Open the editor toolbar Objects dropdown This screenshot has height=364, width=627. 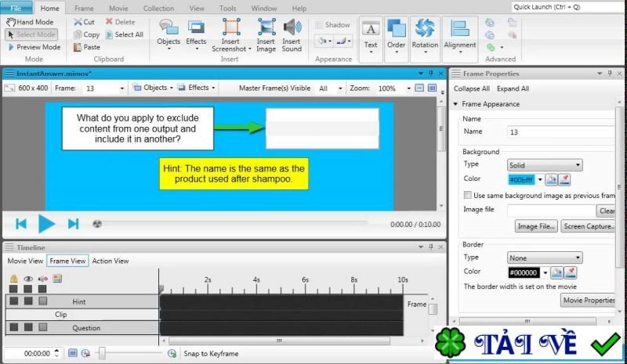click(x=154, y=88)
